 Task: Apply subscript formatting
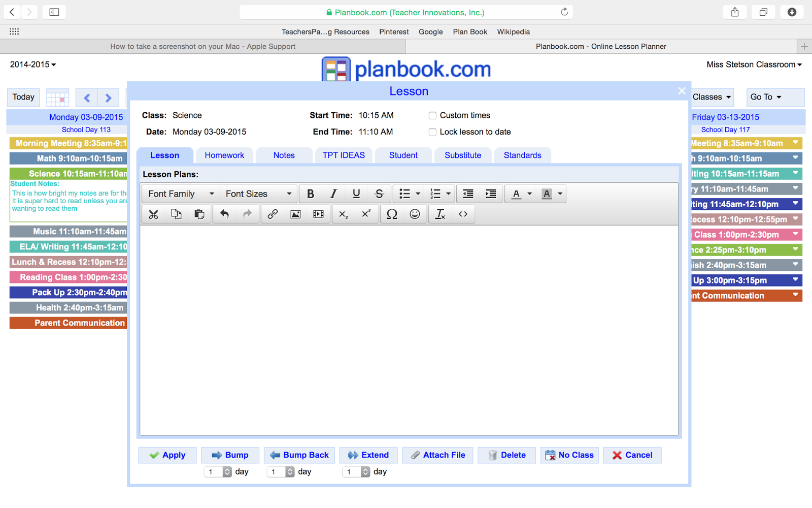[344, 214]
